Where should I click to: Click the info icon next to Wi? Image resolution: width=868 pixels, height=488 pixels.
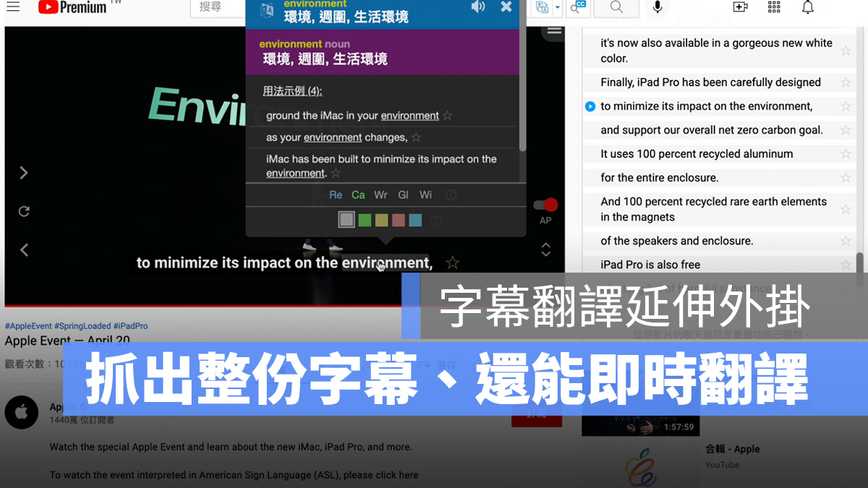451,195
